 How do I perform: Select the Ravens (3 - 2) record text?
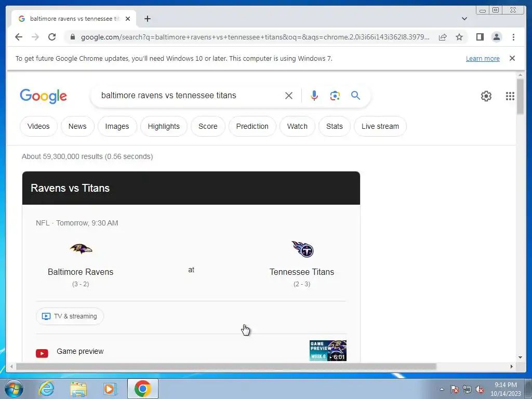pos(81,284)
